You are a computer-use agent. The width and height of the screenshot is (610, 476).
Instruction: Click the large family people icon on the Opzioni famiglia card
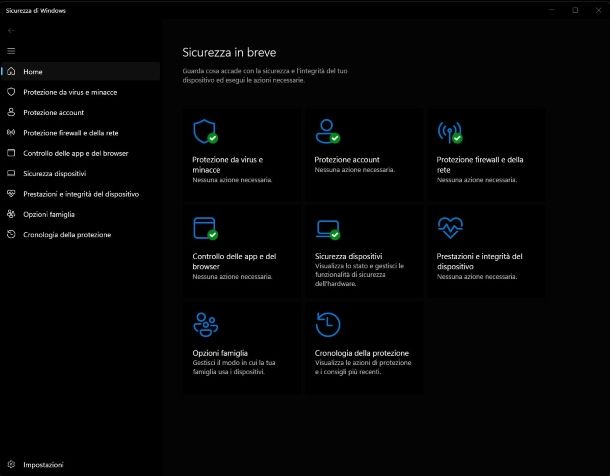click(205, 324)
